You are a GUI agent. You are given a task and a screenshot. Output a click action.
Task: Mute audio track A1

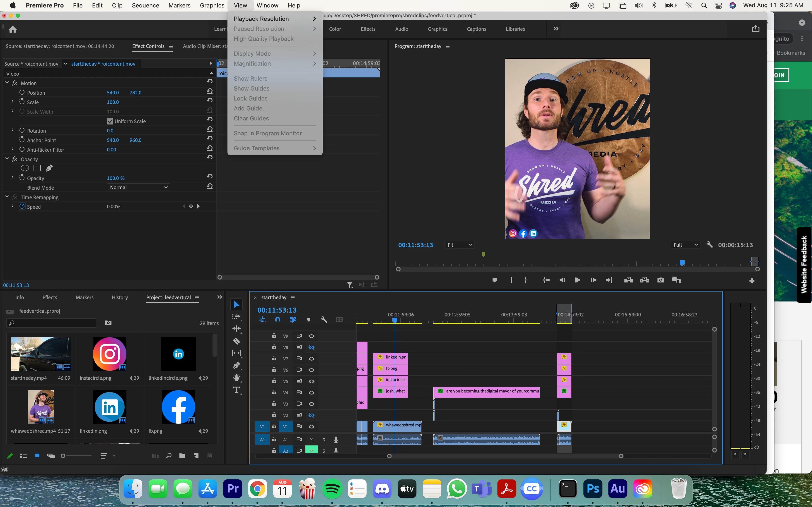click(x=311, y=440)
